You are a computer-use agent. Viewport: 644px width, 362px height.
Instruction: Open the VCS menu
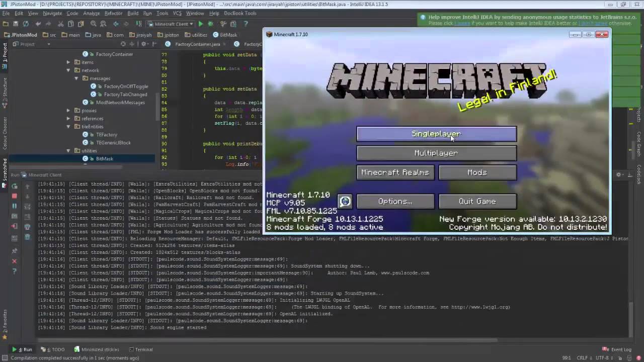pyautogui.click(x=177, y=13)
